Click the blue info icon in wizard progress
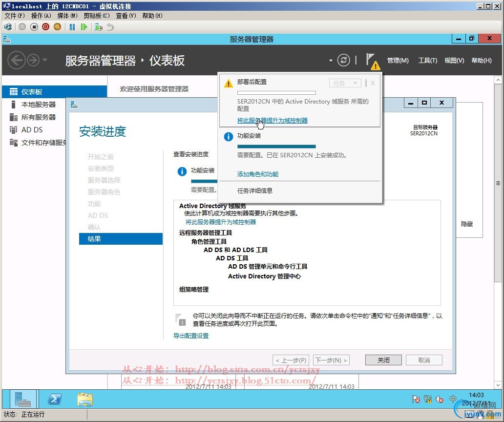The image size is (504, 422). point(182,171)
